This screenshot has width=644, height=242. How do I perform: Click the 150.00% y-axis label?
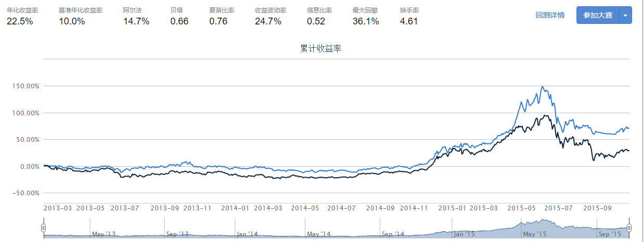tap(26, 86)
